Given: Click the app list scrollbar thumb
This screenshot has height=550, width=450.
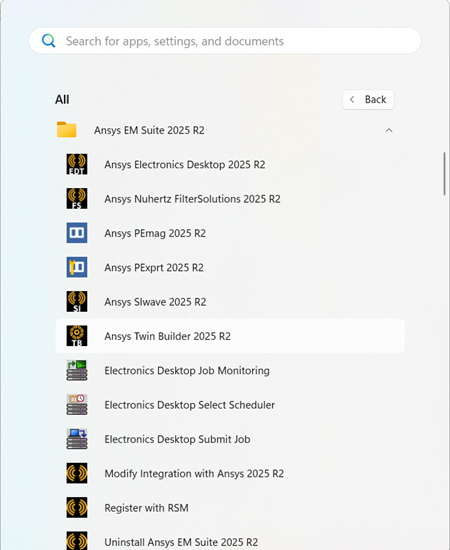Looking at the screenshot, I should [444, 174].
